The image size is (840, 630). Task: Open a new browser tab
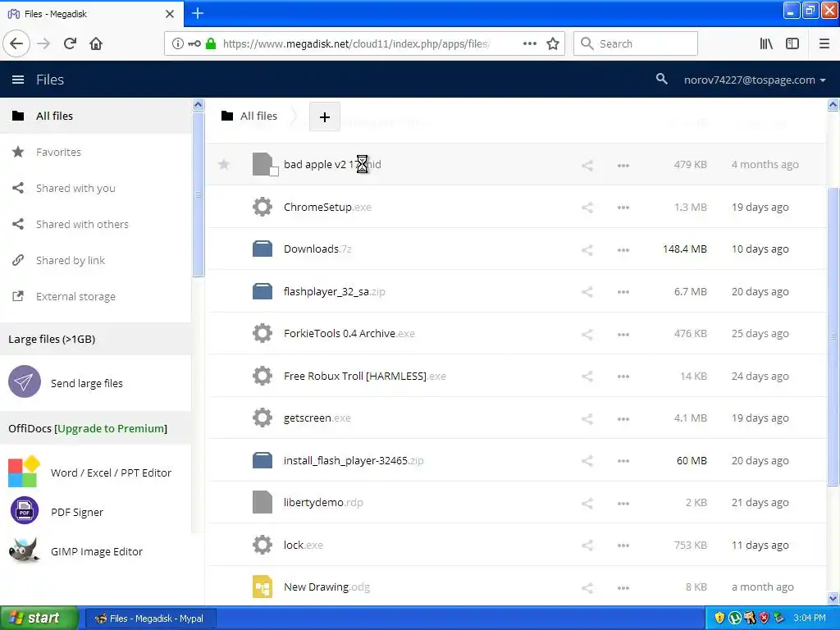(198, 13)
